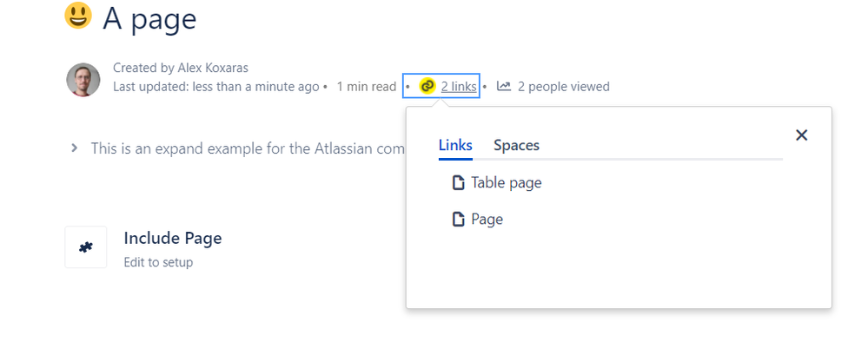Click the document icon beside Page
This screenshot has width=868, height=355.
[x=459, y=219]
